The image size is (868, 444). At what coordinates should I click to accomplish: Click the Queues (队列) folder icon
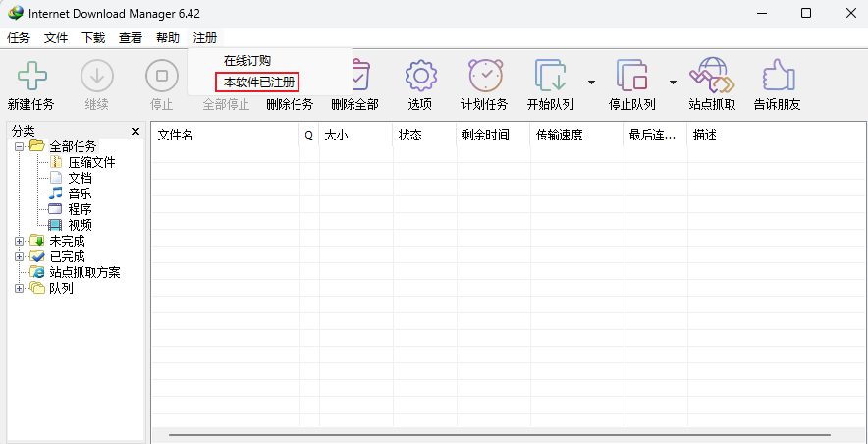pos(37,288)
